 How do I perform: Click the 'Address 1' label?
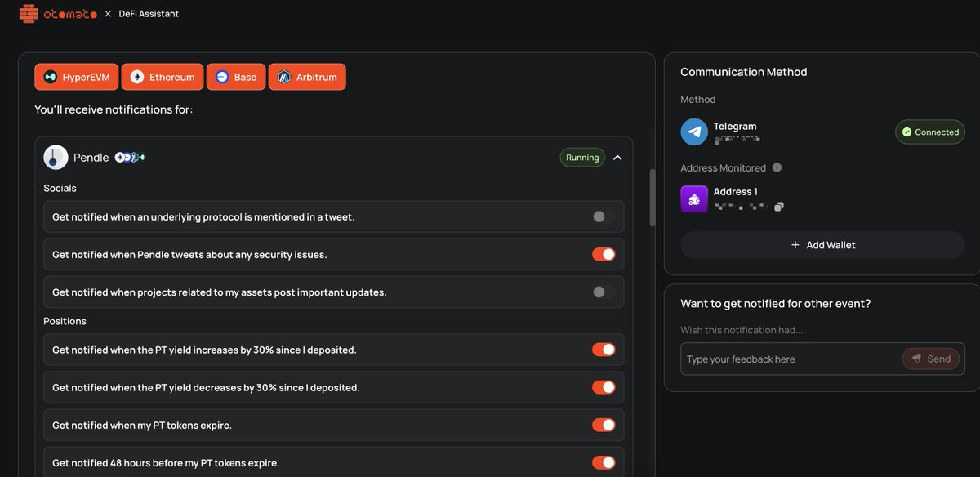[735, 192]
